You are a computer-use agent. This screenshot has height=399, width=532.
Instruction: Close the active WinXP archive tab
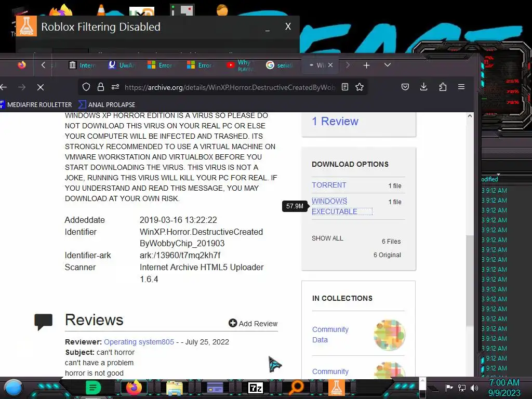pyautogui.click(x=330, y=65)
